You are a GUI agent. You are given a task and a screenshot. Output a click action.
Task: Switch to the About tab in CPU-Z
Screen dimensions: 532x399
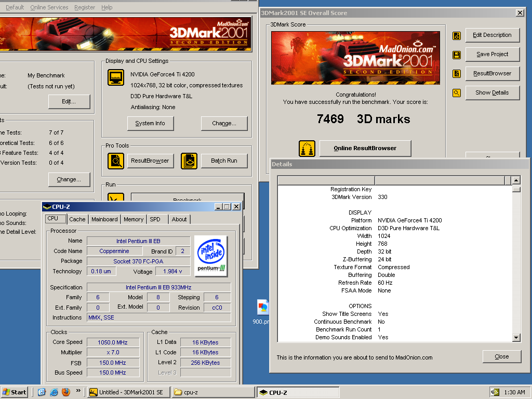coord(179,219)
